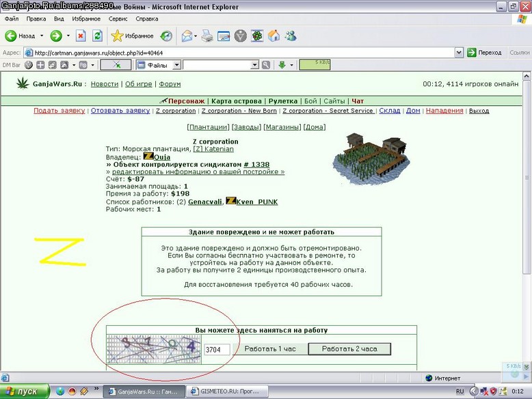Click the Stop loading toolbar icon
This screenshot has height=399, width=532.
[x=81, y=36]
